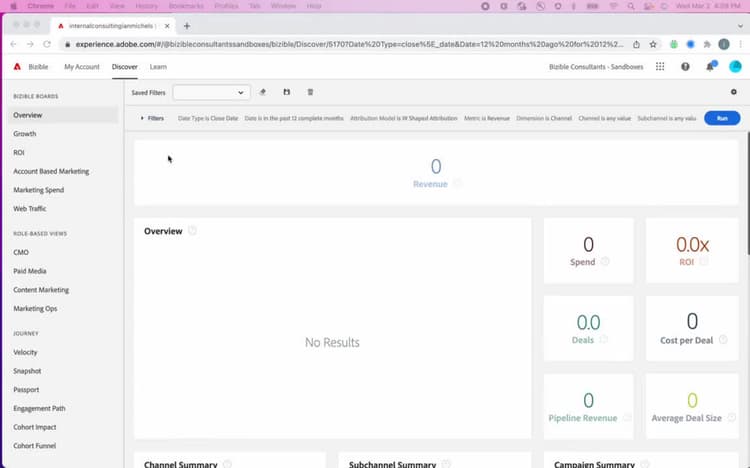Open the My Account tab
Image resolution: width=750 pixels, height=468 pixels.
tap(82, 67)
